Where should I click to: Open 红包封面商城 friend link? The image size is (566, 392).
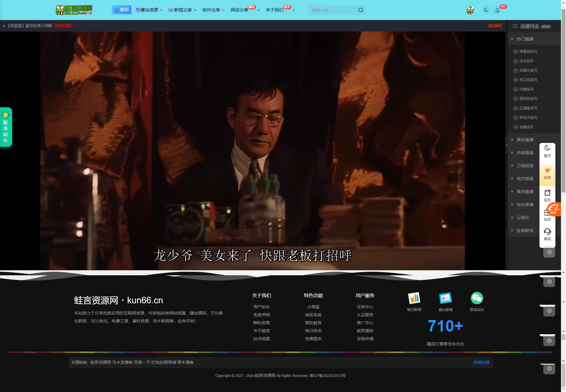pos(164,362)
